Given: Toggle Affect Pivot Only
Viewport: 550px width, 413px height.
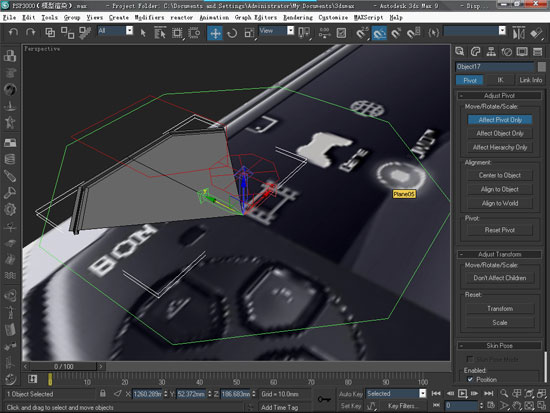Looking at the screenshot, I should [500, 120].
